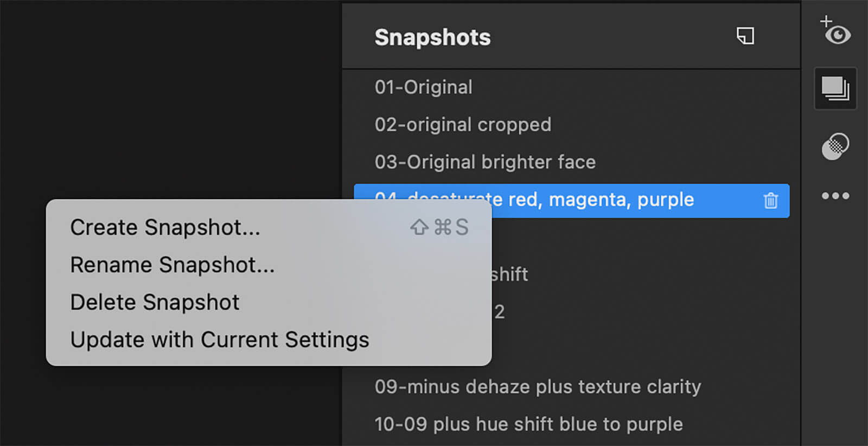
Task: Open the '03-Original brighter face' snapshot
Action: click(x=484, y=161)
